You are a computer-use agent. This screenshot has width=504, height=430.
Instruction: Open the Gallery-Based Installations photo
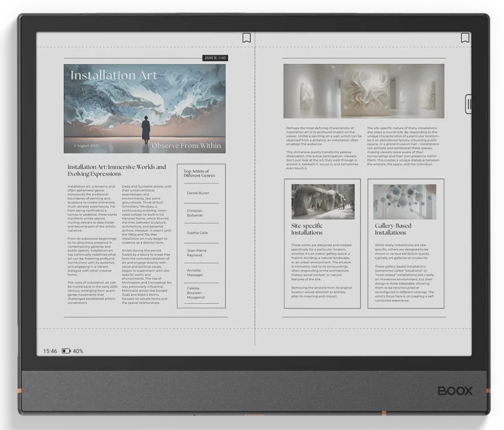pyautogui.click(x=405, y=201)
